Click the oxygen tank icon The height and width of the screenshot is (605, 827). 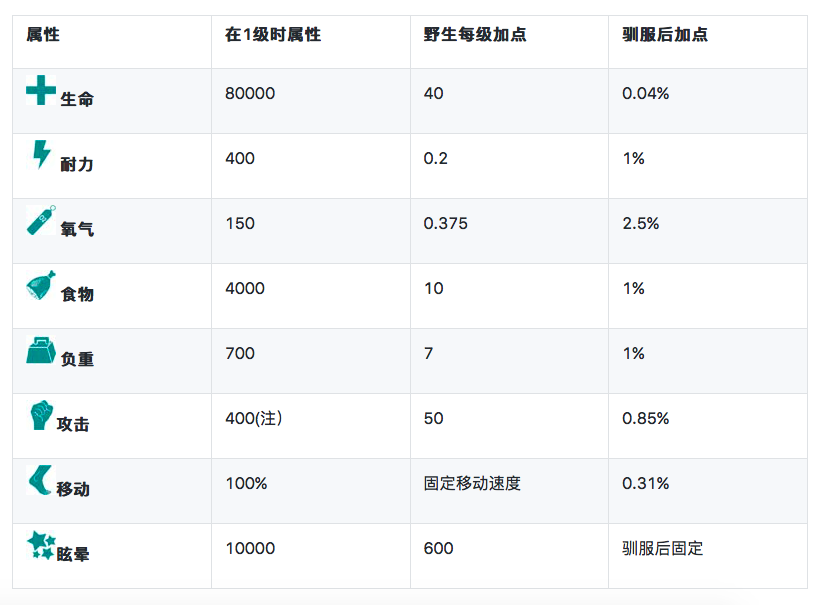click(x=41, y=220)
